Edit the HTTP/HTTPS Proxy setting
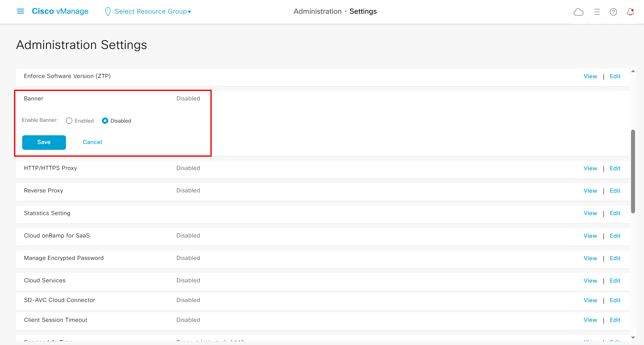The width and height of the screenshot is (644, 345). (615, 168)
